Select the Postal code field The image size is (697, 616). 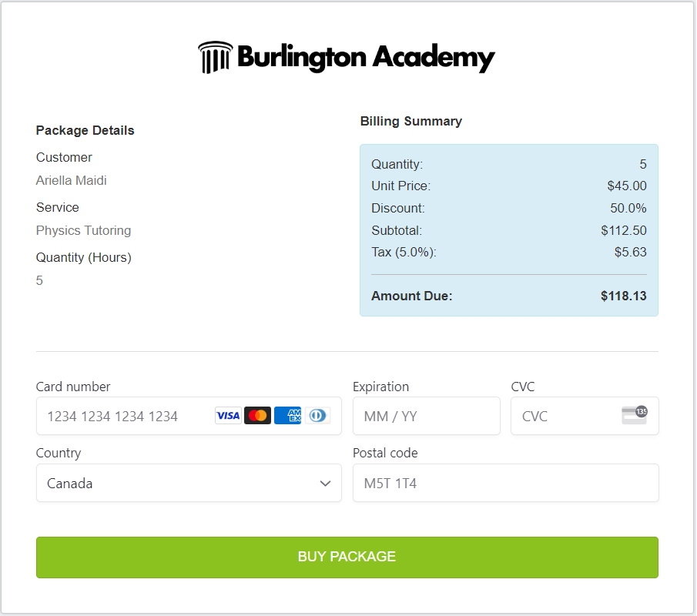(x=506, y=483)
